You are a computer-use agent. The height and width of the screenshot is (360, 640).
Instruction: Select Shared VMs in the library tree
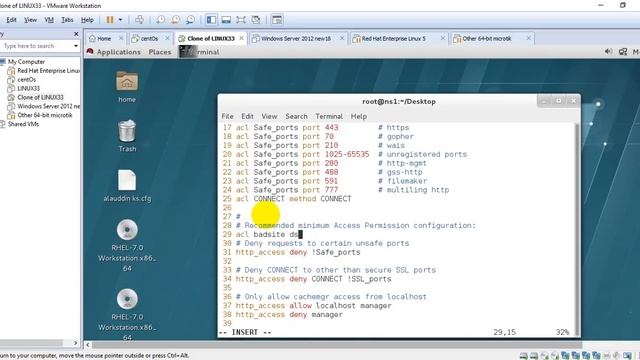coord(23,124)
